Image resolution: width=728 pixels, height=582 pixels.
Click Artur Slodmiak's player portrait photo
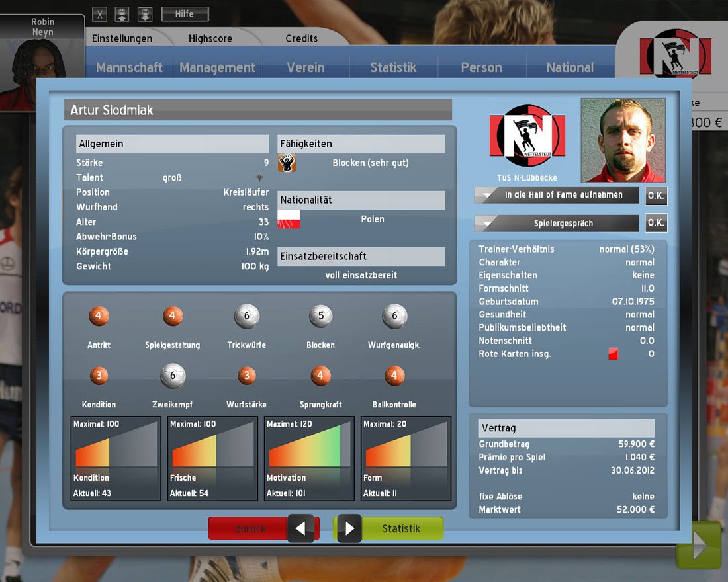(x=623, y=140)
